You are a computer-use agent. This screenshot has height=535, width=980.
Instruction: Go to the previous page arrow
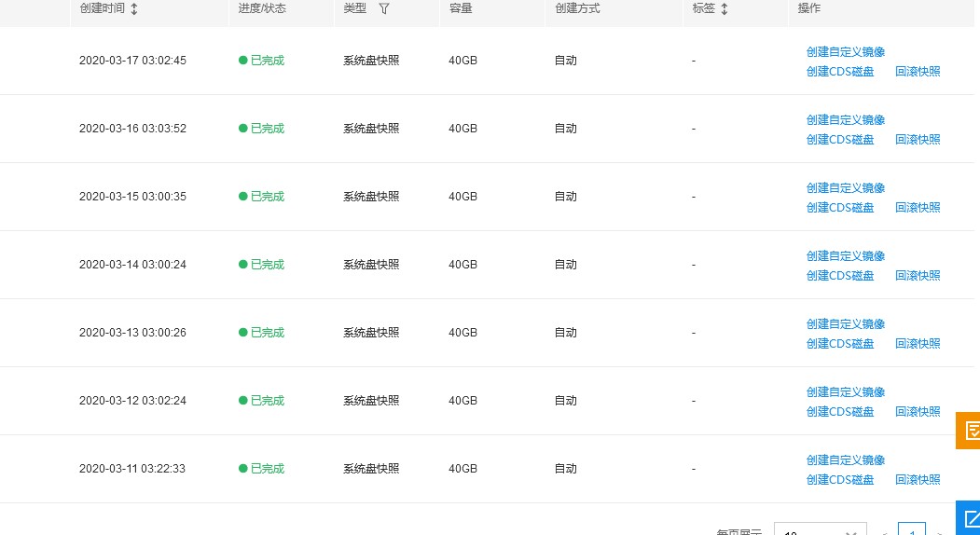coord(884,531)
